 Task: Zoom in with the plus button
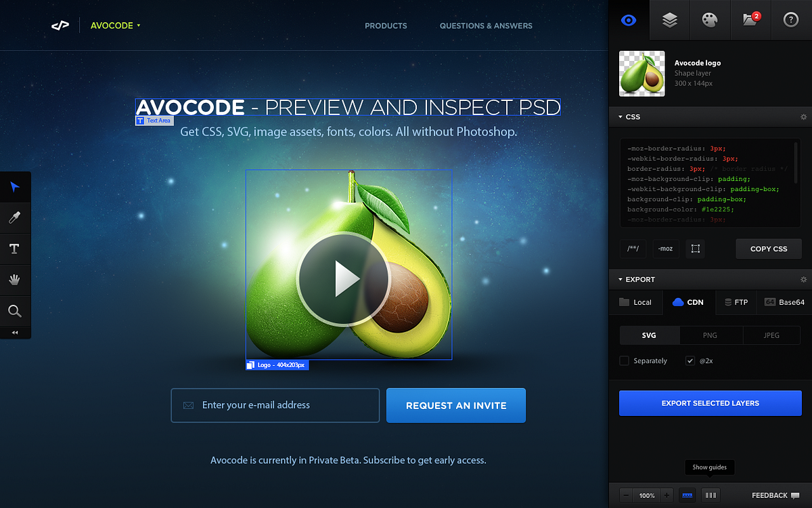pos(667,495)
